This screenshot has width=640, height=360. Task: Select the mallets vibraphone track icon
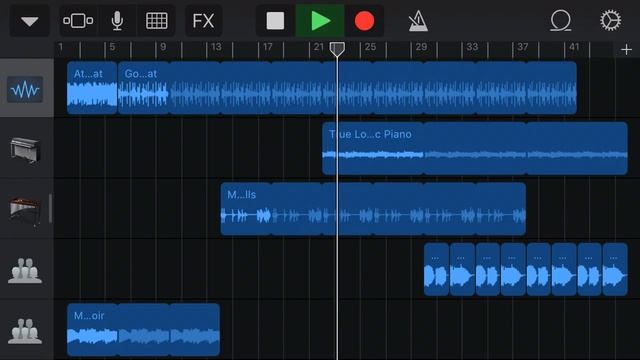[x=25, y=211]
